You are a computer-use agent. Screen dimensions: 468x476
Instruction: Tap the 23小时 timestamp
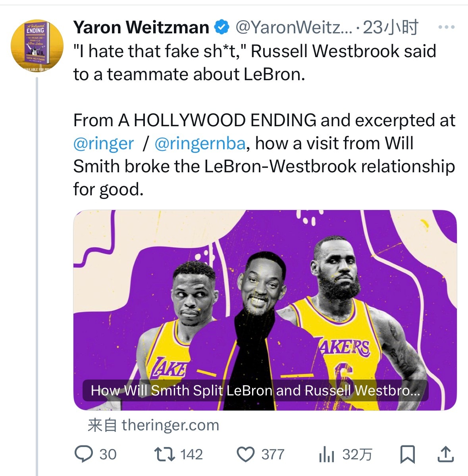[x=391, y=27]
